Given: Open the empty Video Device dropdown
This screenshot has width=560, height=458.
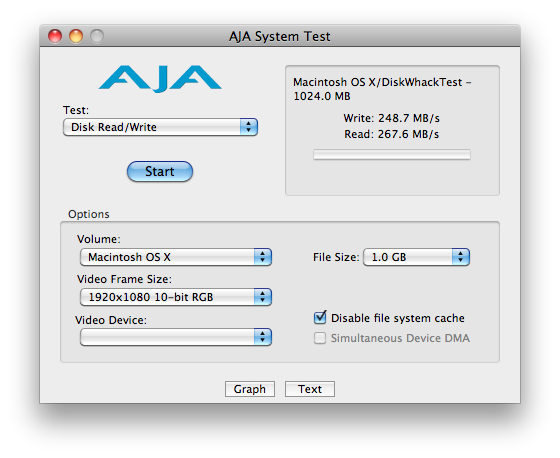Looking at the screenshot, I should [176, 337].
